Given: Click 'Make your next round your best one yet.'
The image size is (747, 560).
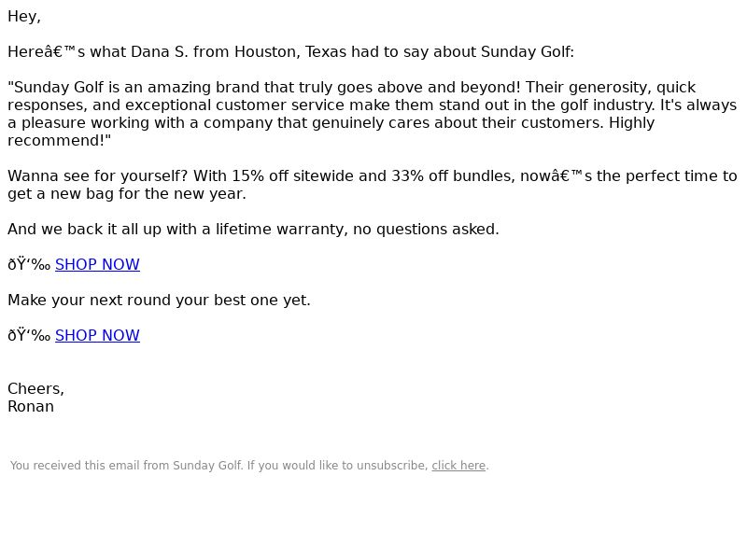Looking at the screenshot, I should tap(159, 300).
